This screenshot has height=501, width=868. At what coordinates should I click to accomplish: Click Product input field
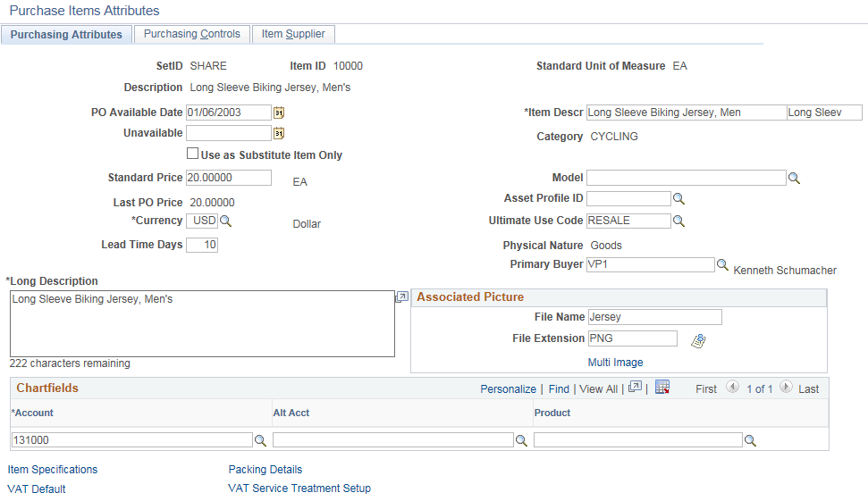coord(637,440)
